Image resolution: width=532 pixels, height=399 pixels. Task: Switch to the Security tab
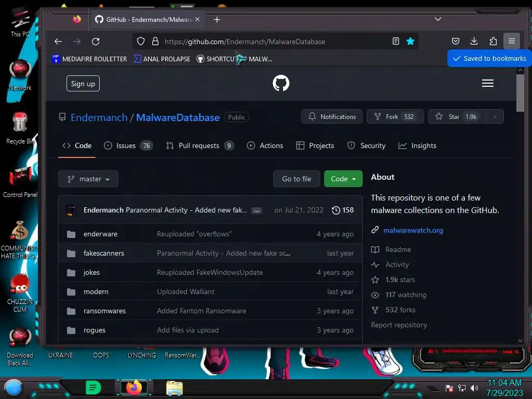point(366,145)
